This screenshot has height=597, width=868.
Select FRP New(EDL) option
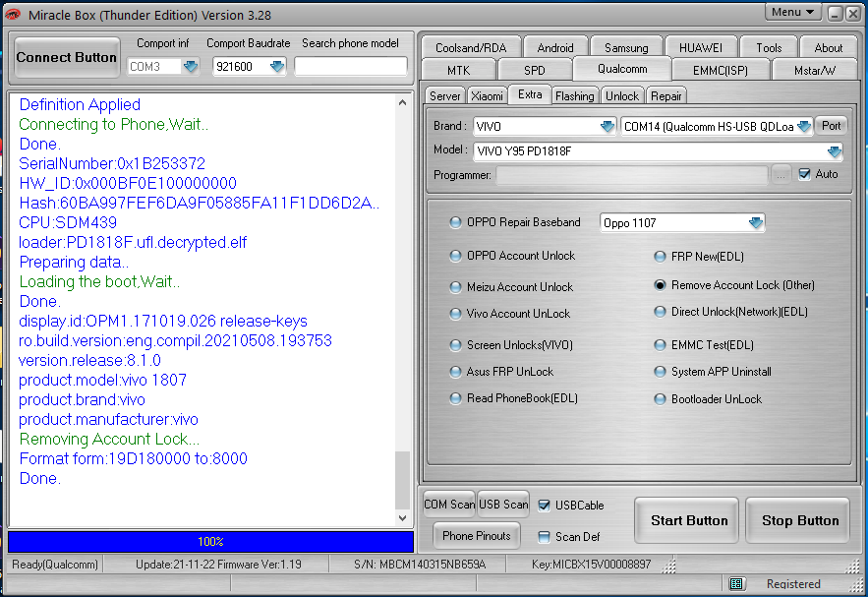coord(660,257)
